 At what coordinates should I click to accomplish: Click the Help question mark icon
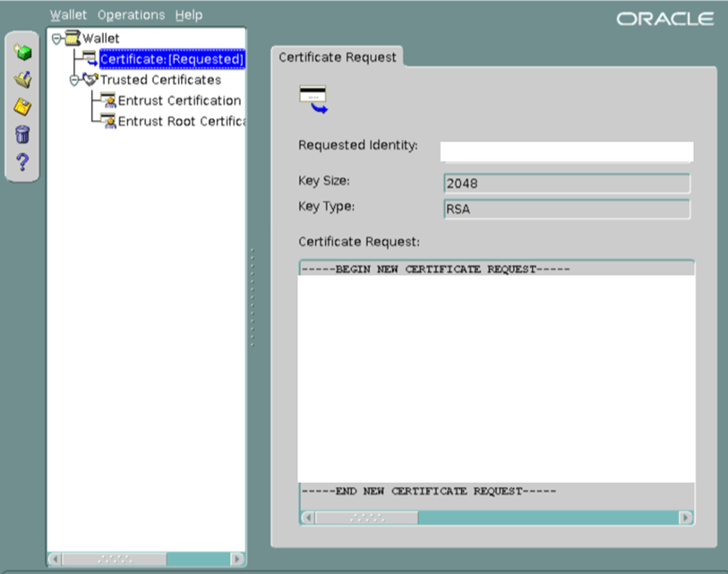pyautogui.click(x=23, y=162)
